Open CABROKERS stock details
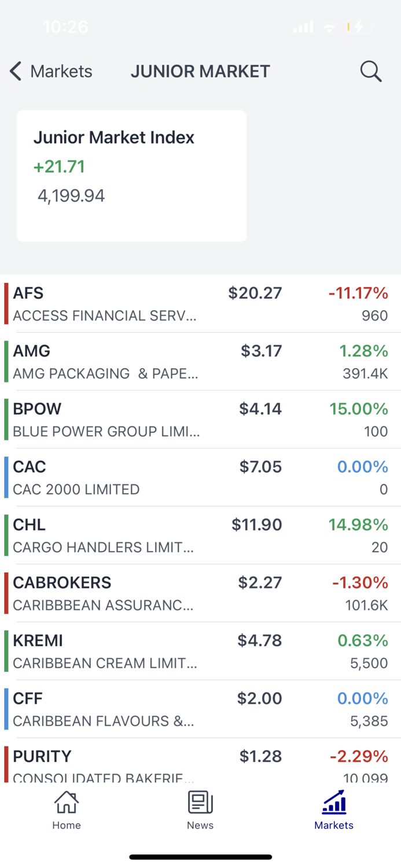The width and height of the screenshot is (401, 868). click(200, 593)
